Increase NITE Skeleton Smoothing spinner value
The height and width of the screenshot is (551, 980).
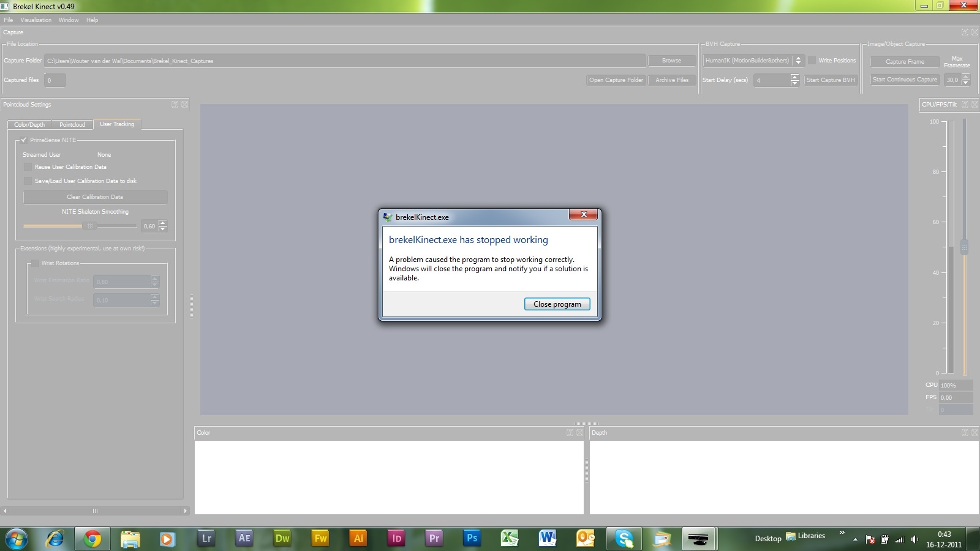(162, 223)
